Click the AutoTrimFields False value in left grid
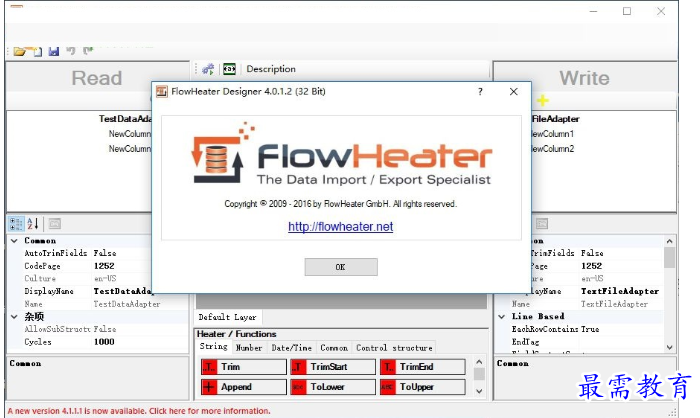700x418 pixels. click(105, 253)
